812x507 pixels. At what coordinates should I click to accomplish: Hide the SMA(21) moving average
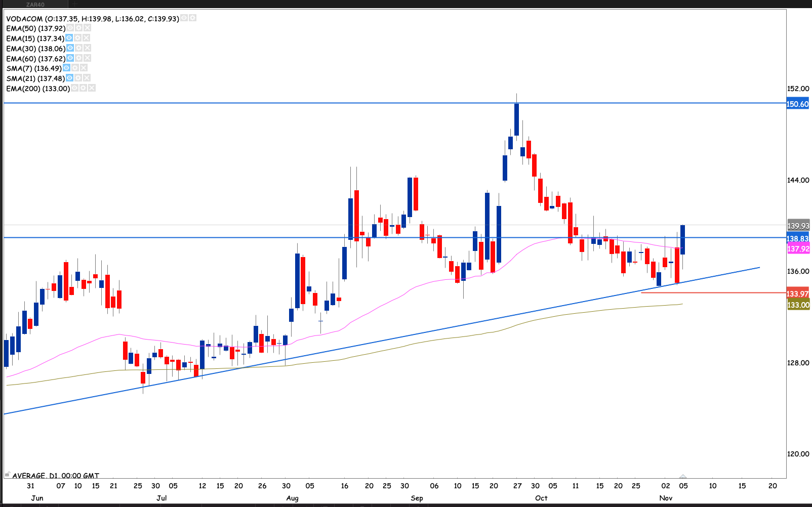tap(70, 78)
